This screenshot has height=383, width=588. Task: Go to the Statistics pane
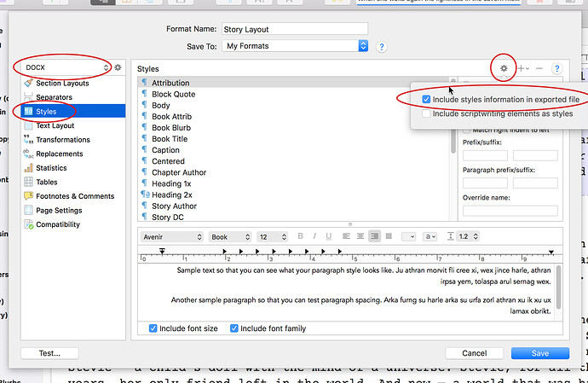tap(51, 168)
